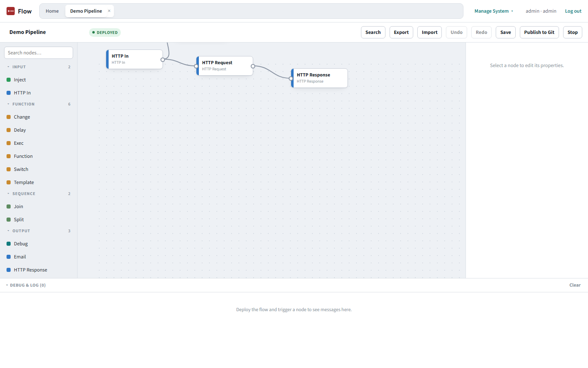Choose the Exec node in palette

click(38, 143)
